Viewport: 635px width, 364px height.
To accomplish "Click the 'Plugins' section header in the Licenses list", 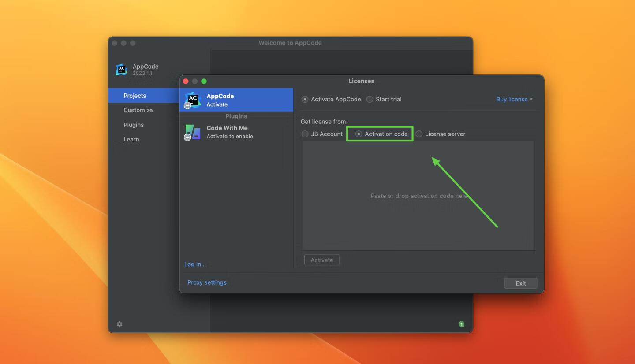I will coord(236,116).
